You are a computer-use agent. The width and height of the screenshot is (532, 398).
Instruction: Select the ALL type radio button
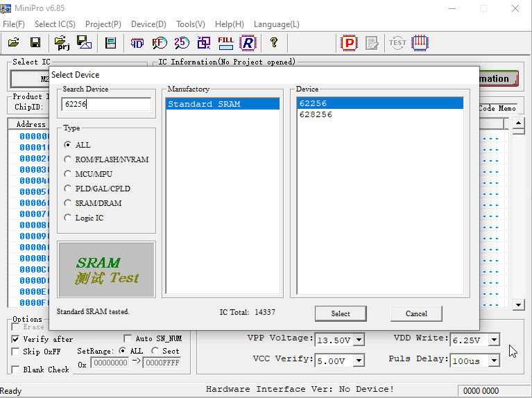coord(67,145)
